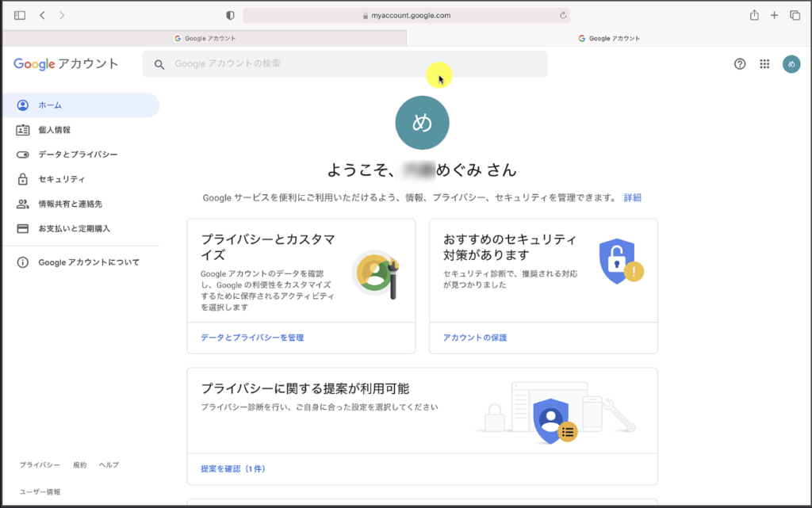Image resolution: width=812 pixels, height=508 pixels.
Task: Click the プライバシーとカスタマイズ card heading
Action: click(x=268, y=247)
